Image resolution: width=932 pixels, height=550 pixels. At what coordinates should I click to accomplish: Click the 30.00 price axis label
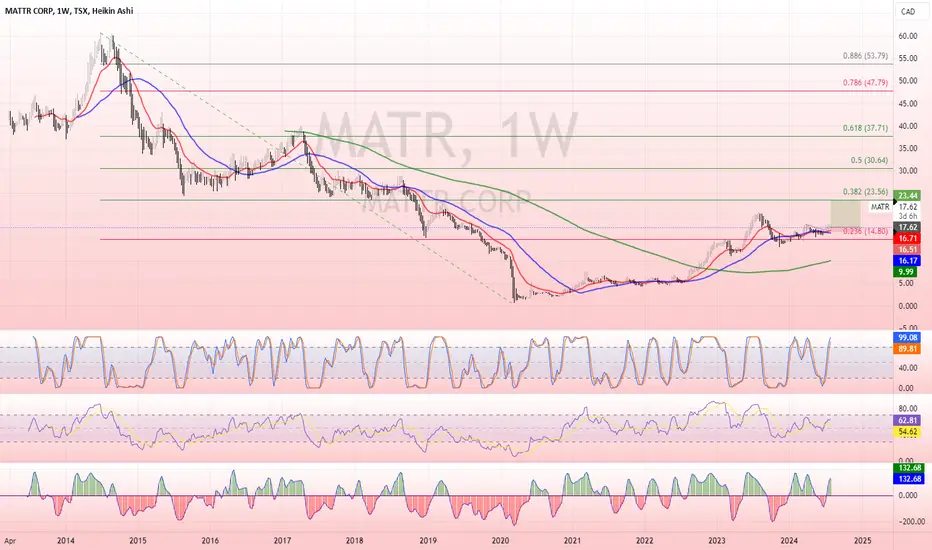tap(908, 171)
